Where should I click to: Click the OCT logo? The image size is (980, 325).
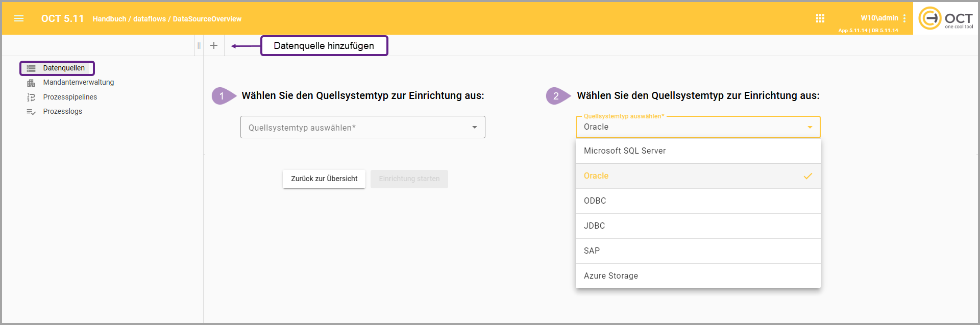[x=945, y=18]
